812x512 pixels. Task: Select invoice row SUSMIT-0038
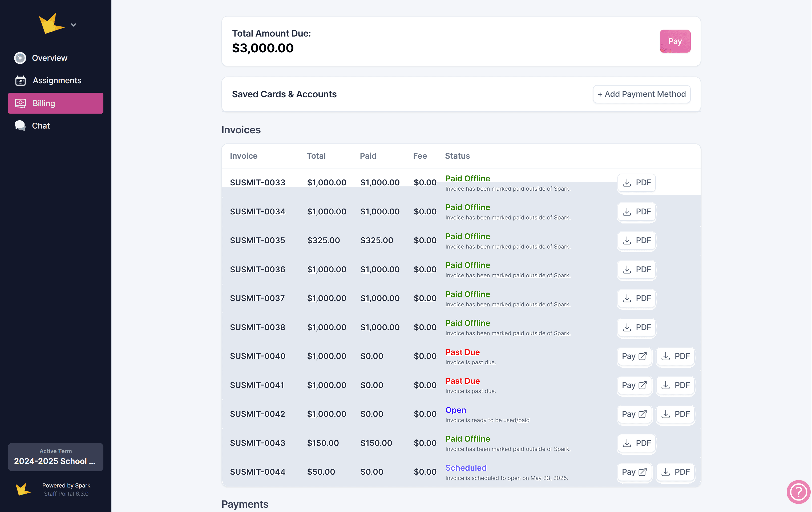point(257,327)
